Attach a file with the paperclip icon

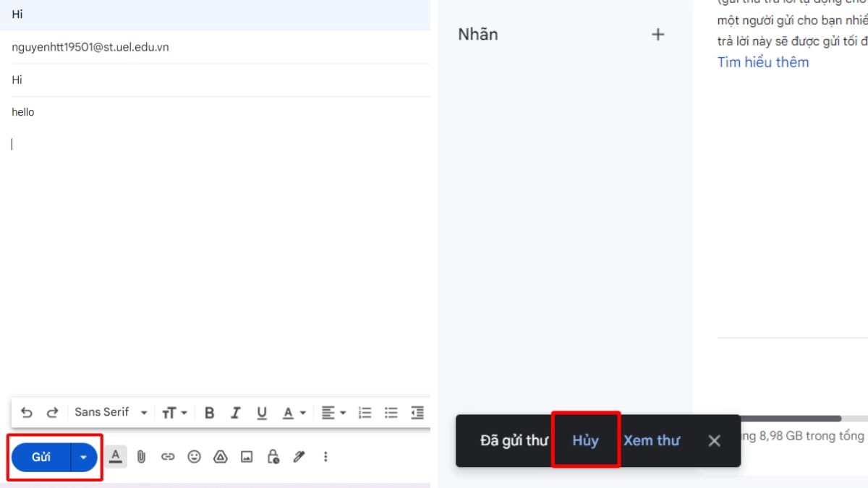(x=142, y=456)
